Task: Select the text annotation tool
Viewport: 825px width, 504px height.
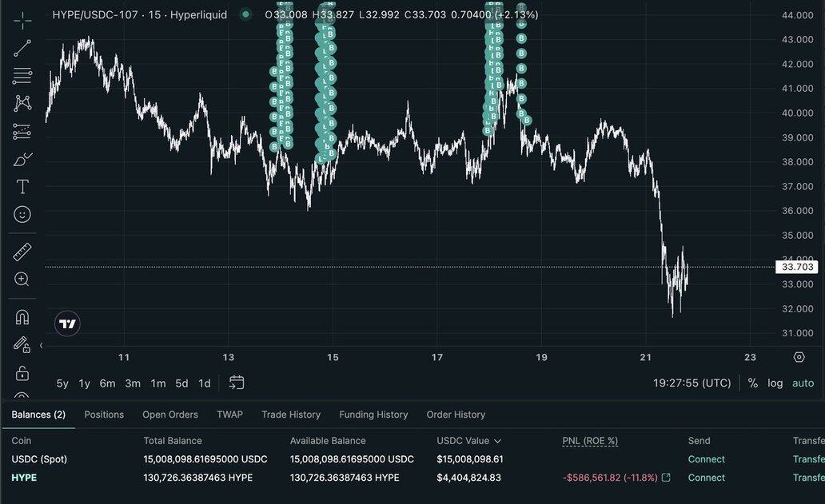Action: 22,187
